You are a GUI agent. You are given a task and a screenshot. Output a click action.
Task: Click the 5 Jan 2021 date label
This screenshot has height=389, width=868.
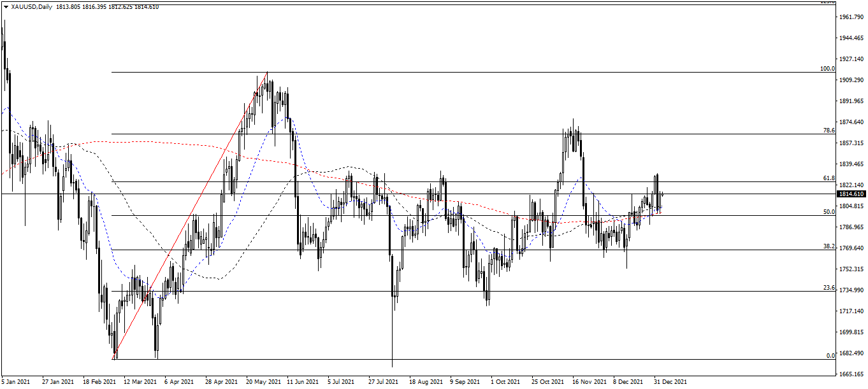pyautogui.click(x=16, y=382)
